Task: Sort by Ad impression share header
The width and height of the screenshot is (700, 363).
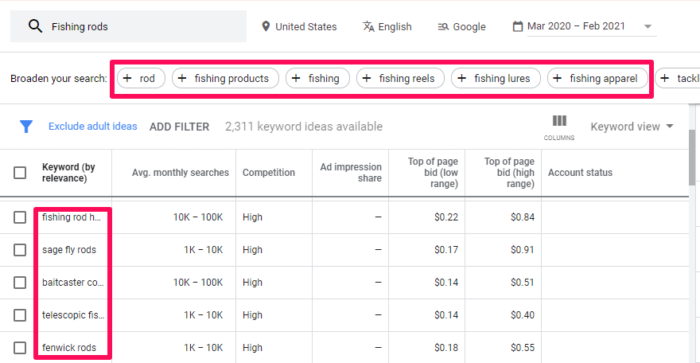Action: (x=351, y=172)
